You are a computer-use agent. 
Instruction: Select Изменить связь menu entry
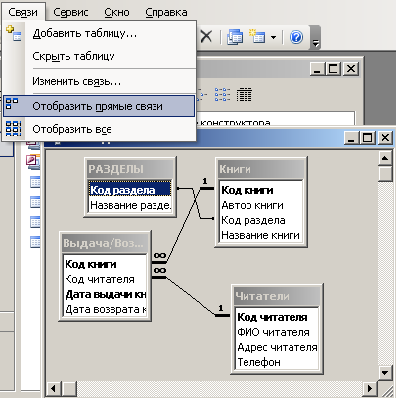pyautogui.click(x=99, y=81)
